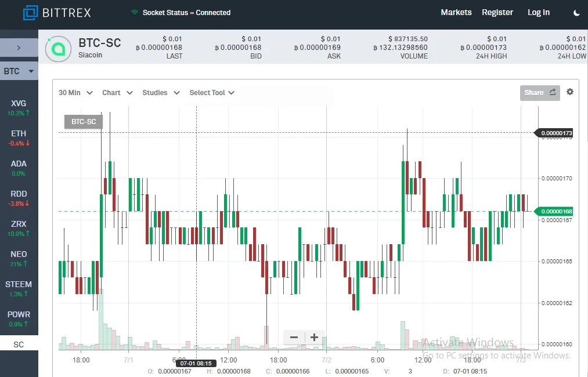Image resolution: width=588 pixels, height=377 pixels.
Task: Open the Chart type dropdown
Action: tap(117, 93)
